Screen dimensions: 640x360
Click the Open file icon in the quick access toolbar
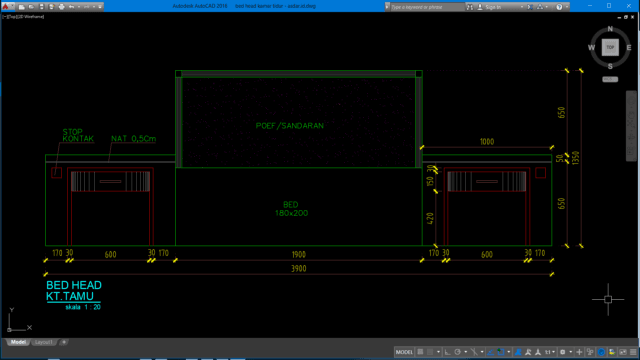pyautogui.click(x=31, y=7)
